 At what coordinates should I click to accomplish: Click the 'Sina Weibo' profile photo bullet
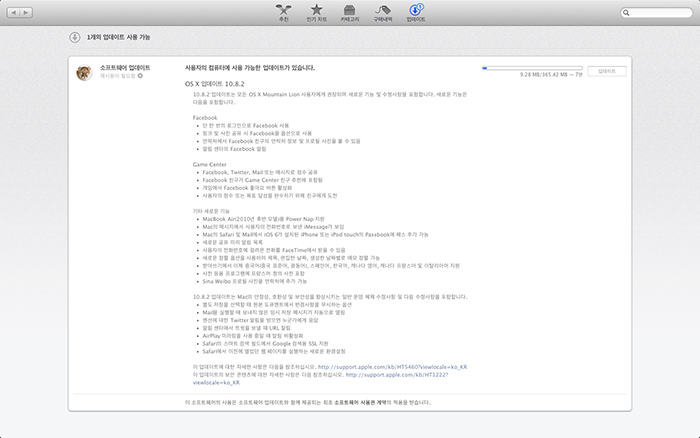[x=254, y=281]
